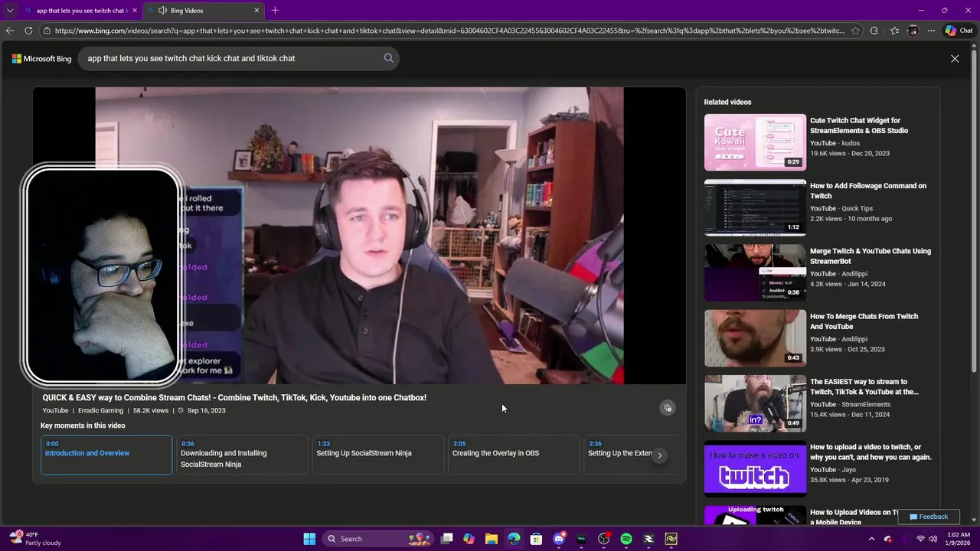Open the Wi-Fi network tray icon
Screen dimensions: 980x551
click(x=920, y=539)
